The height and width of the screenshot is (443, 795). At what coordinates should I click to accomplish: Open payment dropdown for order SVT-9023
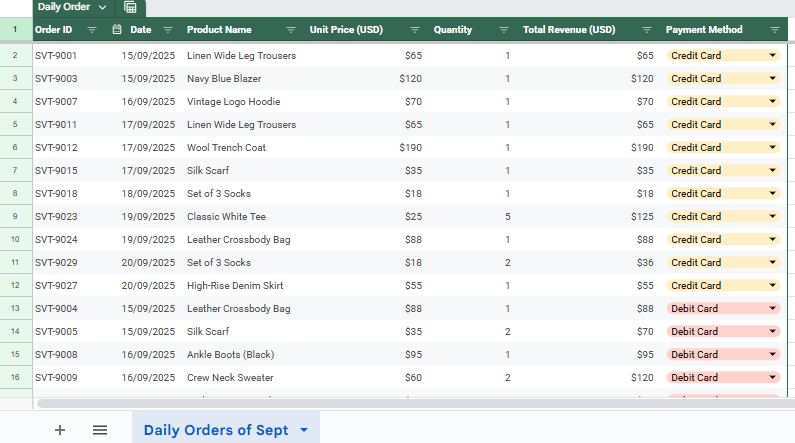click(772, 216)
